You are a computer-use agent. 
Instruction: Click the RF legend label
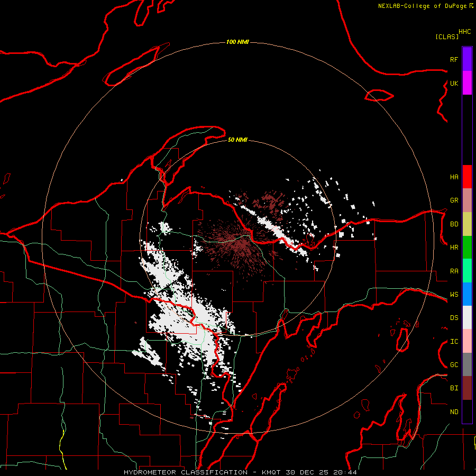pyautogui.click(x=454, y=59)
